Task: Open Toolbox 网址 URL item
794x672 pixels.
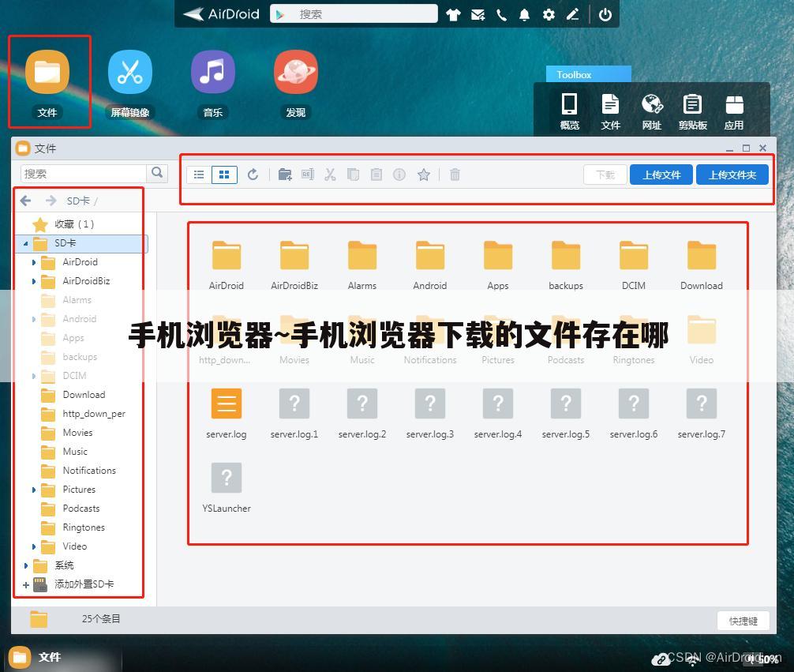Action: 652,111
